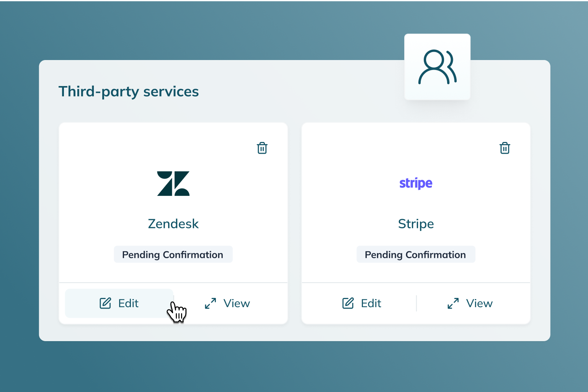Click the Third-party services heading
Screen dimensions: 588x392
tap(129, 92)
